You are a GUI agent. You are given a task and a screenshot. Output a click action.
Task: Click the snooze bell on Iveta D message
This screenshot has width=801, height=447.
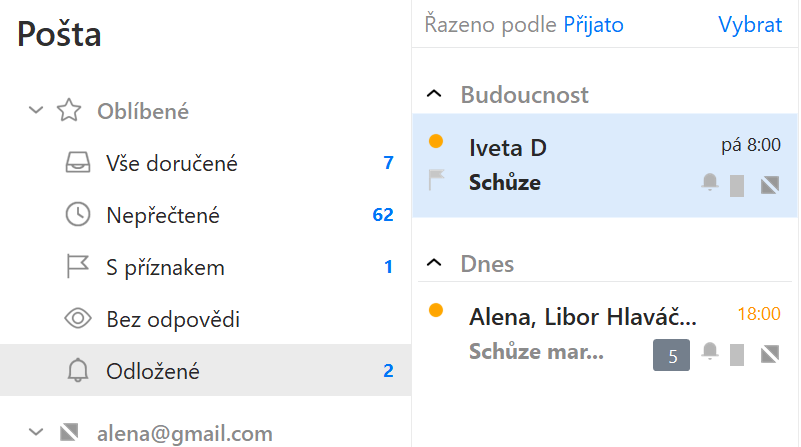tap(710, 182)
